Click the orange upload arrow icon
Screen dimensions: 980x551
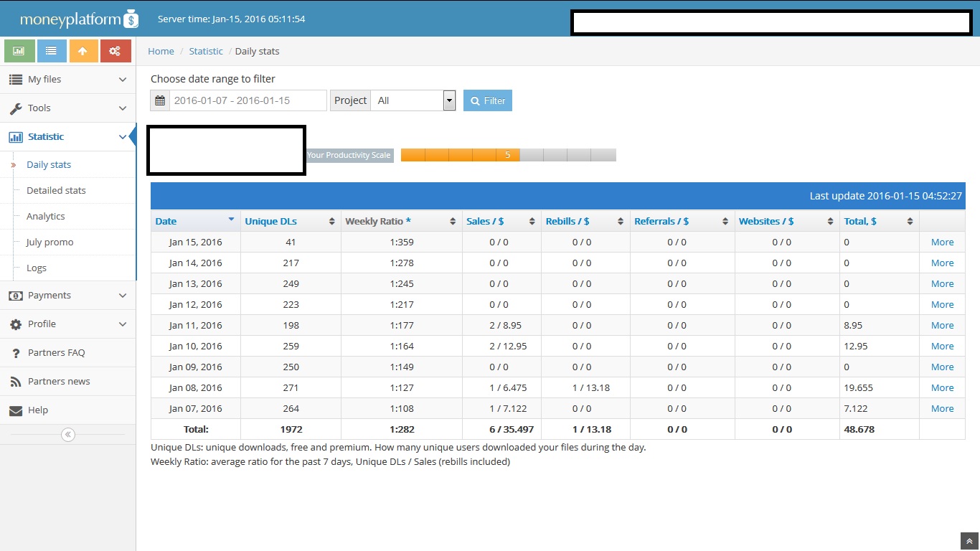click(x=83, y=51)
